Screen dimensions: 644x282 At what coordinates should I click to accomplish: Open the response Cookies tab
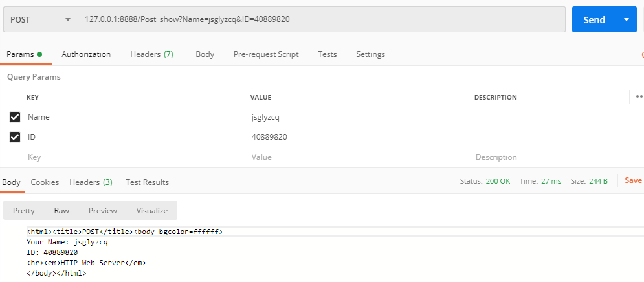[x=45, y=182]
